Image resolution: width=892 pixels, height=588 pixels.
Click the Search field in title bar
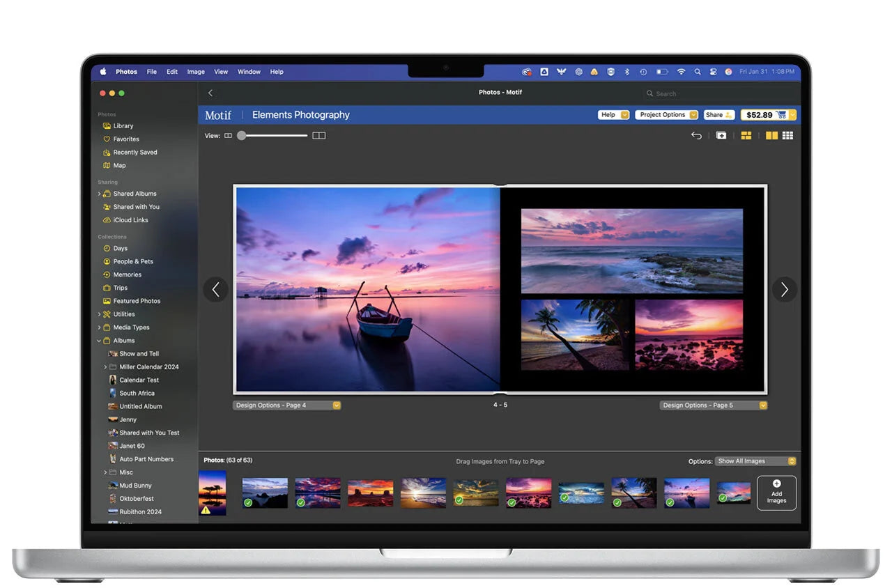(719, 93)
